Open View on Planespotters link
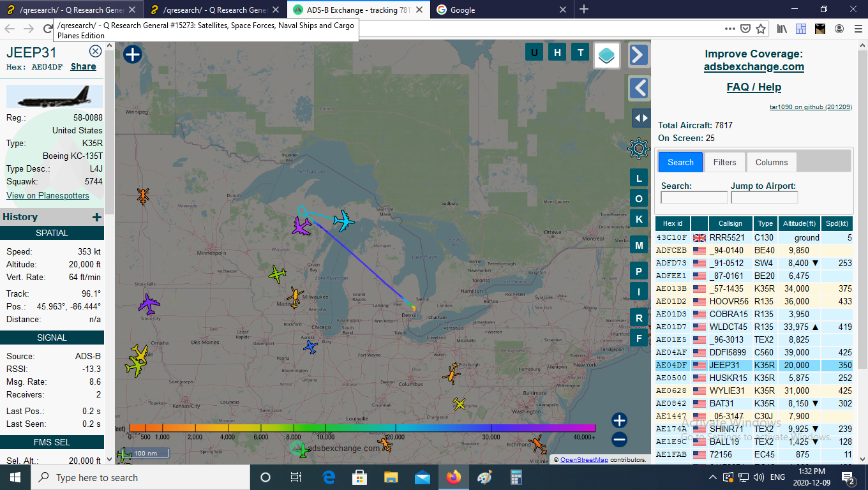 coord(48,195)
